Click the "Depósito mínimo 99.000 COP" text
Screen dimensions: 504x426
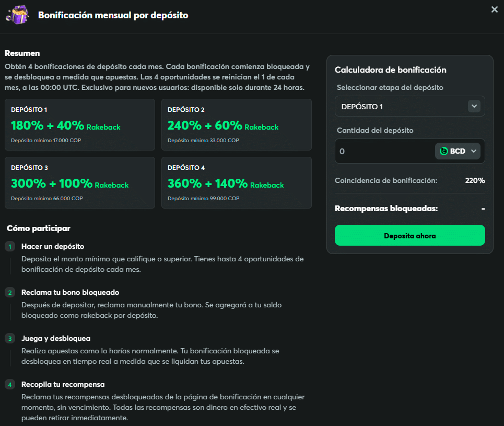point(204,199)
